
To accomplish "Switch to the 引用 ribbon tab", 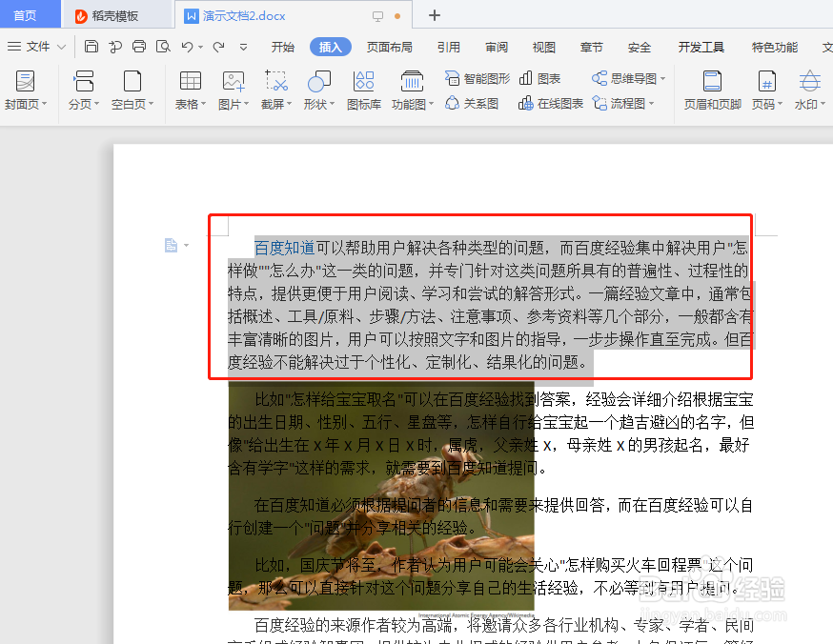I will pyautogui.click(x=448, y=48).
